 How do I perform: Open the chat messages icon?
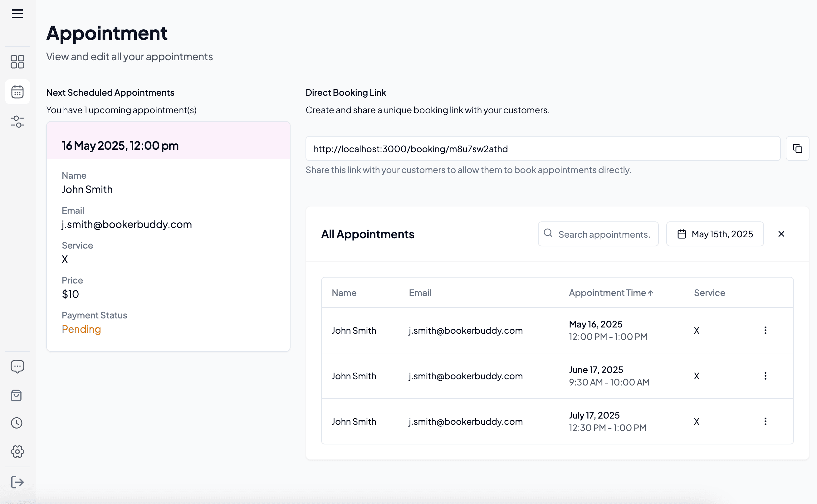(17, 366)
